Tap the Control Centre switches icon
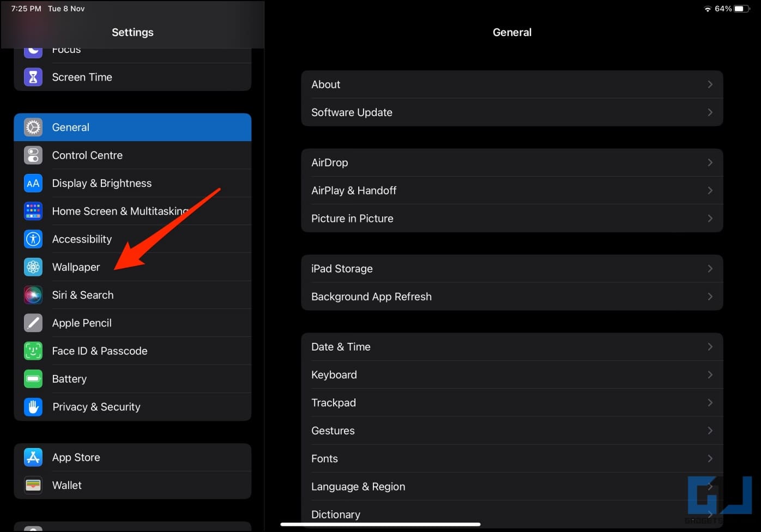The height and width of the screenshot is (532, 761). [x=33, y=155]
